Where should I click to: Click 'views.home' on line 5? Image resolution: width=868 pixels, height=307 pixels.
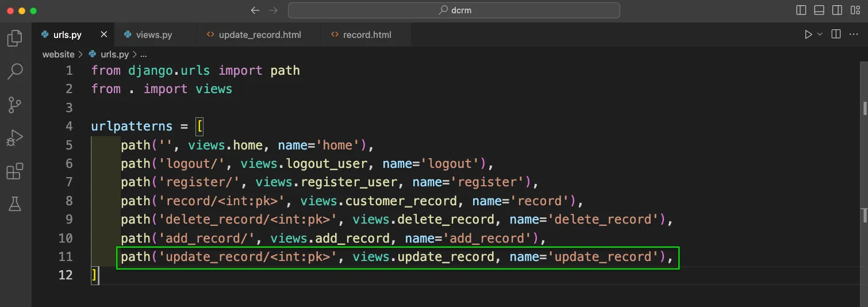(x=225, y=145)
